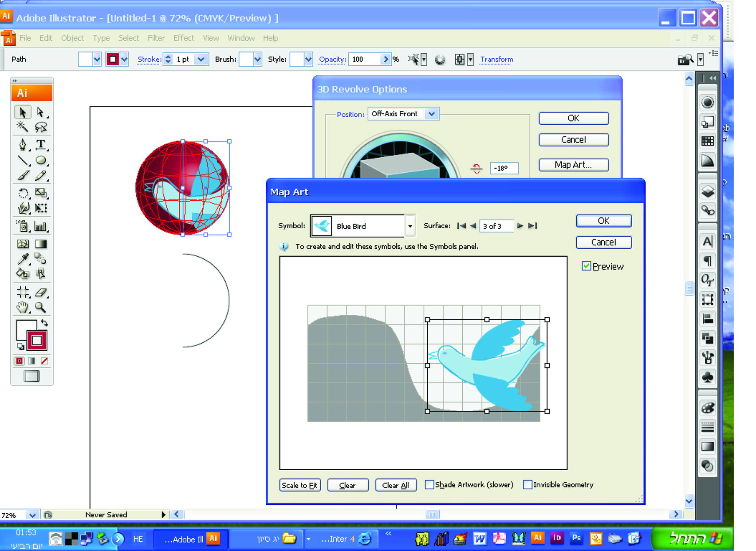Open the Character panel icon
The height and width of the screenshot is (551, 756).
(x=708, y=241)
